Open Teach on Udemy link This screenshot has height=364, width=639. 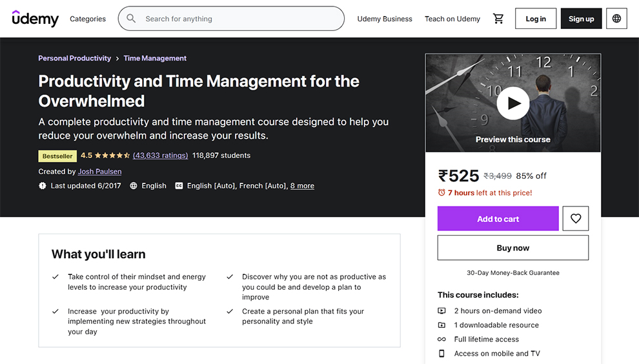(x=452, y=19)
